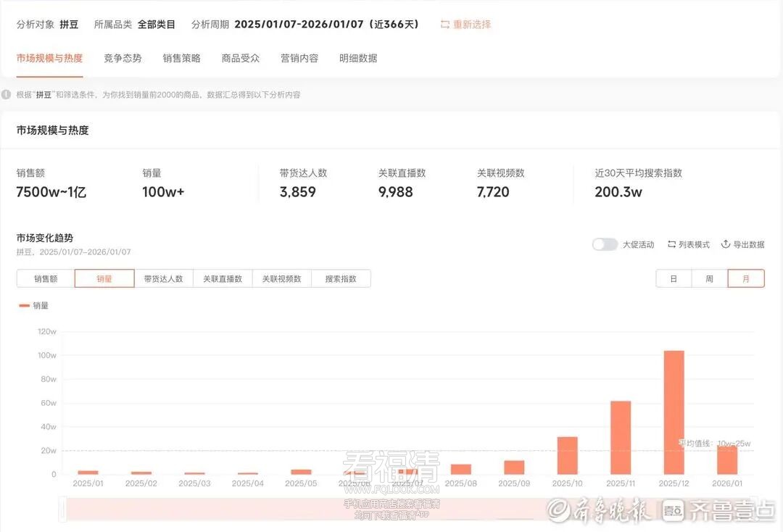Click the 2025/12 sales bar in chart

click(674, 412)
